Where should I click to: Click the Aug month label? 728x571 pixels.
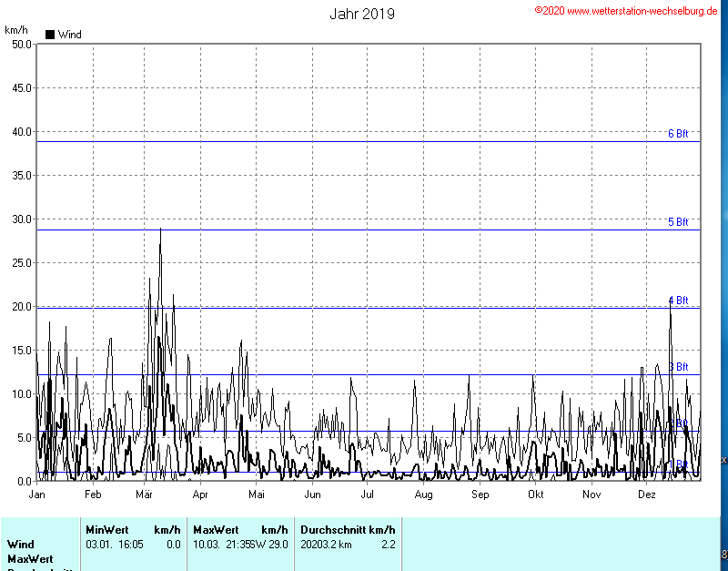423,495
